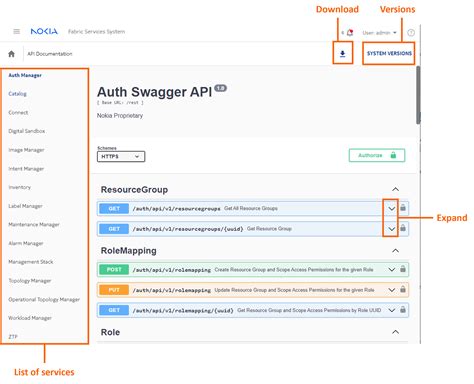The width and height of the screenshot is (474, 384).
Task: Expand GET rolemapping/{uuid} endpoint chevron
Action: click(392, 310)
